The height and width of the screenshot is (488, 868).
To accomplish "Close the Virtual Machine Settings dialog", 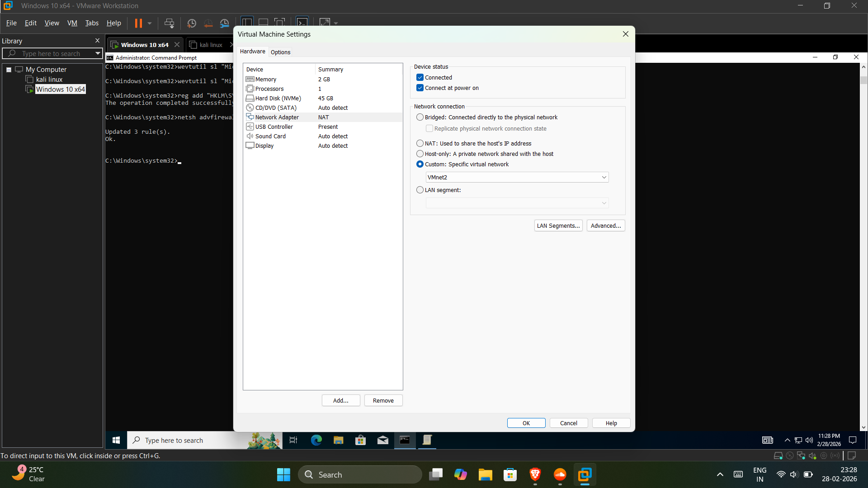I will click(x=626, y=34).
